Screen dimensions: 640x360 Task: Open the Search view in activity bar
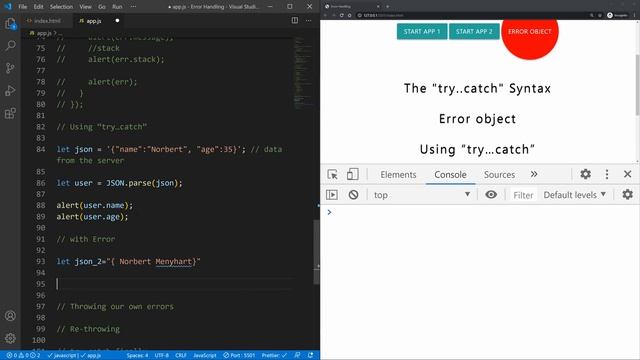click(10, 45)
